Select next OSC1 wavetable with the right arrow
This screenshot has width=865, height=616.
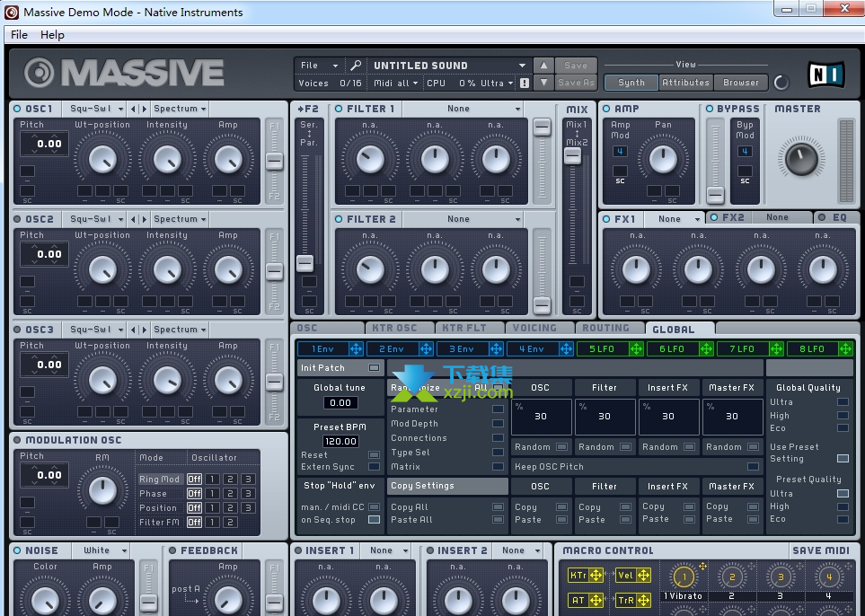click(x=145, y=109)
